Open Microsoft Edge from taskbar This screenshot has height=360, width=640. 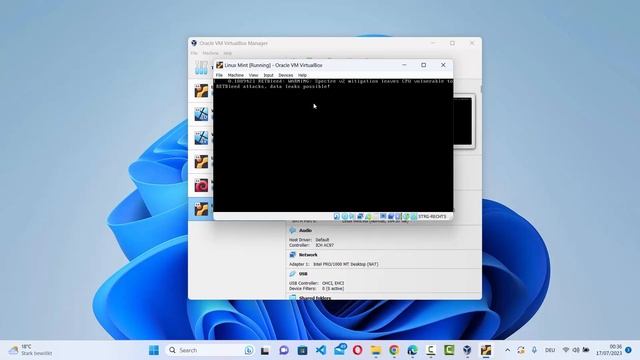coord(412,350)
